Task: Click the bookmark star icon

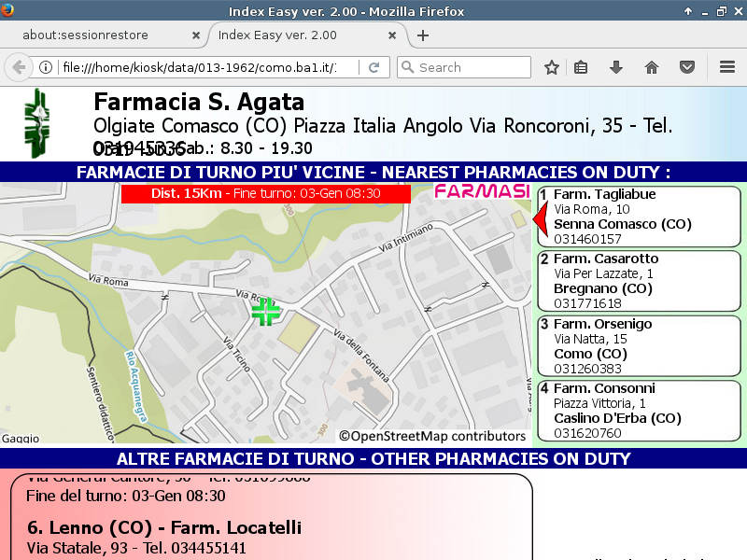Action: 552,67
